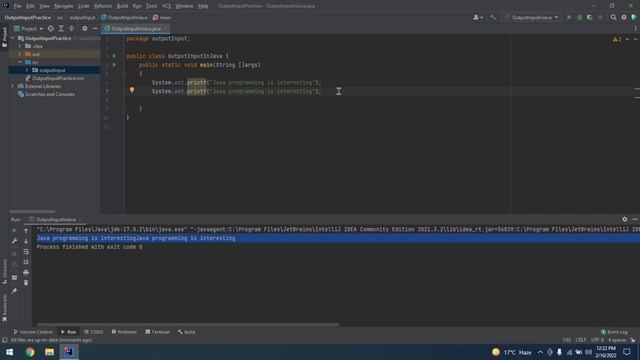Start debugging with the green bug icon
Screen dimensions: 640x360
coord(579,18)
